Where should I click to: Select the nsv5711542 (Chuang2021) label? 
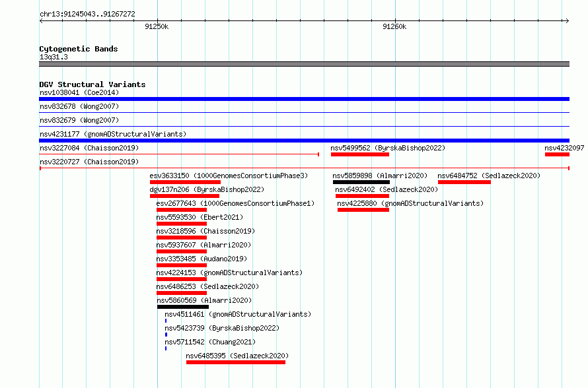coord(210,342)
